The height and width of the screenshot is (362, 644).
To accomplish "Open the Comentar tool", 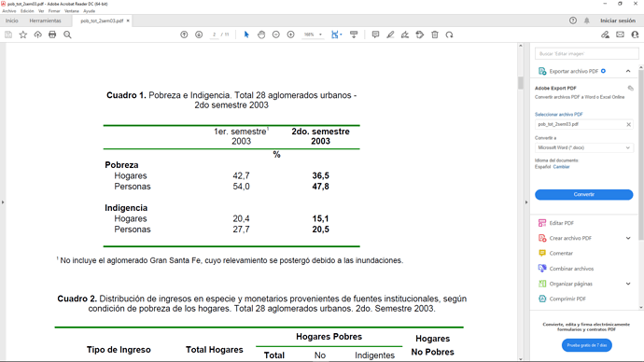I will pyautogui.click(x=561, y=253).
